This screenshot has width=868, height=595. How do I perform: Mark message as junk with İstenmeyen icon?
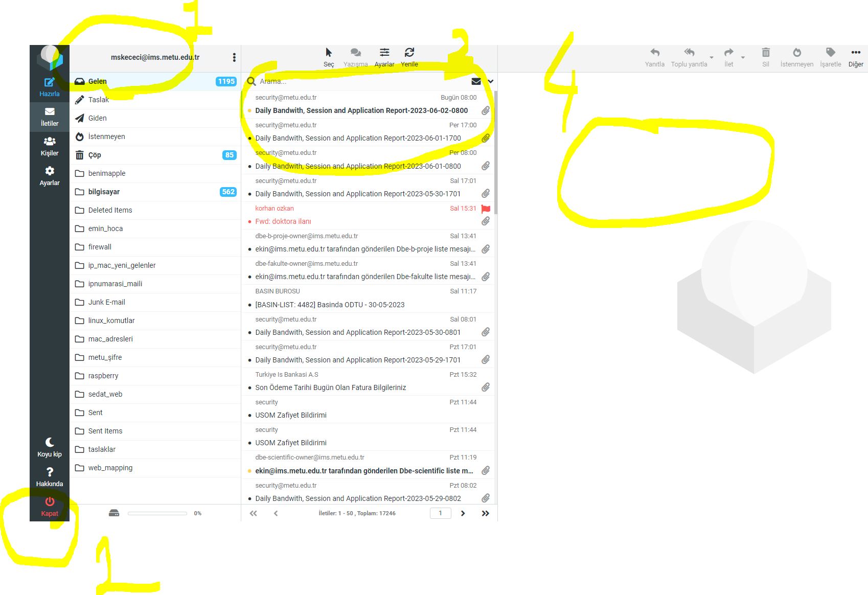click(797, 53)
